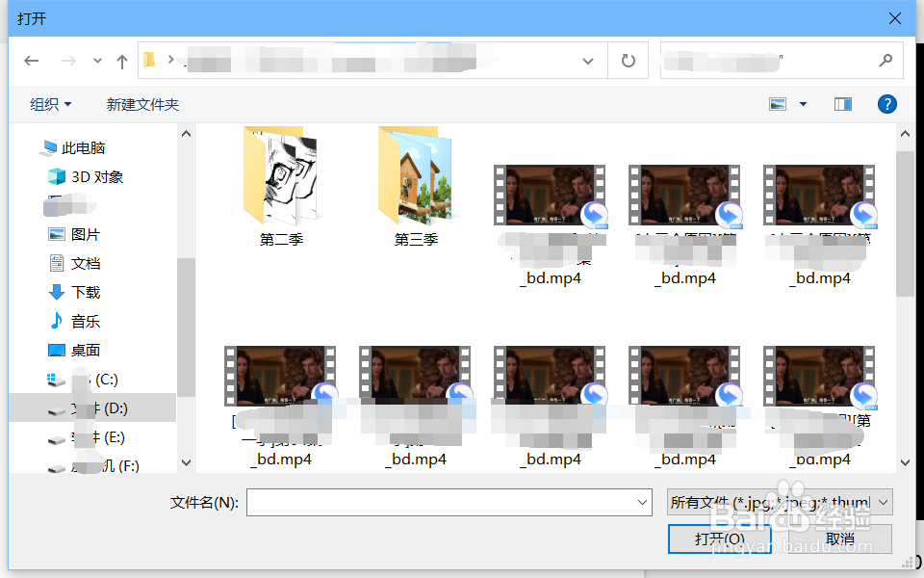Expand the 文件名 combo box dropdown
This screenshot has width=924, height=578.
(642, 503)
